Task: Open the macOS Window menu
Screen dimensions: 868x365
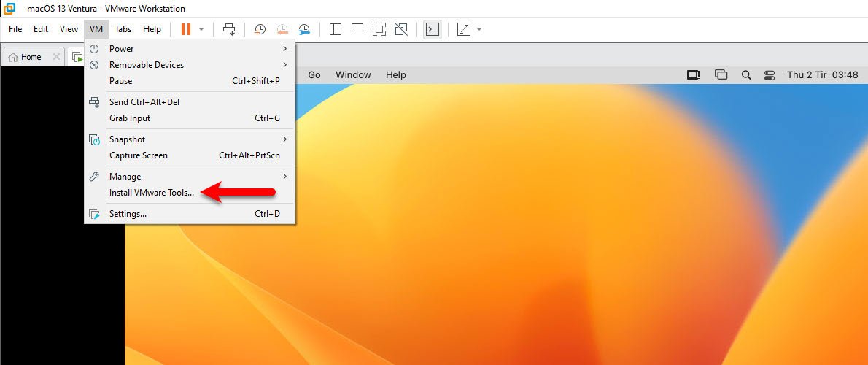Action: click(353, 74)
